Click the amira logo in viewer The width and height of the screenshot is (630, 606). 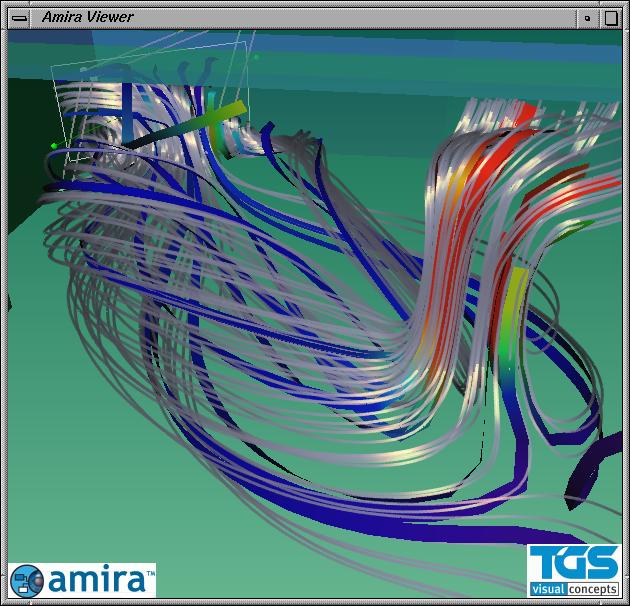click(82, 580)
